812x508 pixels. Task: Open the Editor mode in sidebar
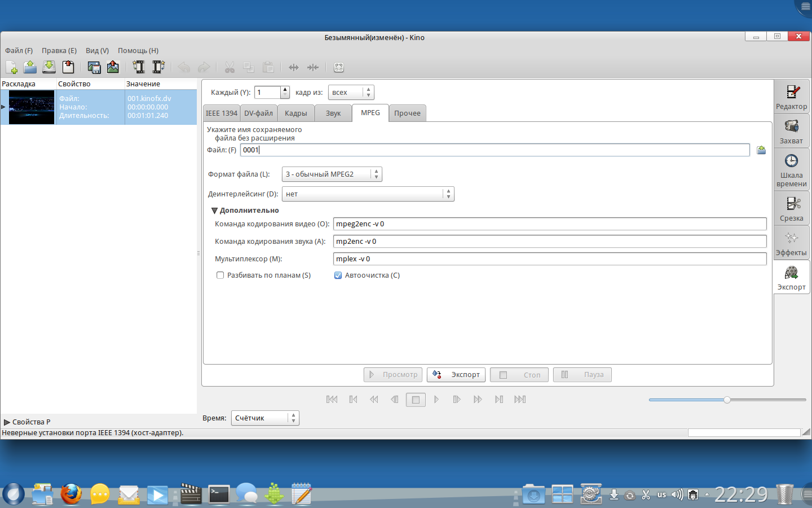tap(791, 97)
